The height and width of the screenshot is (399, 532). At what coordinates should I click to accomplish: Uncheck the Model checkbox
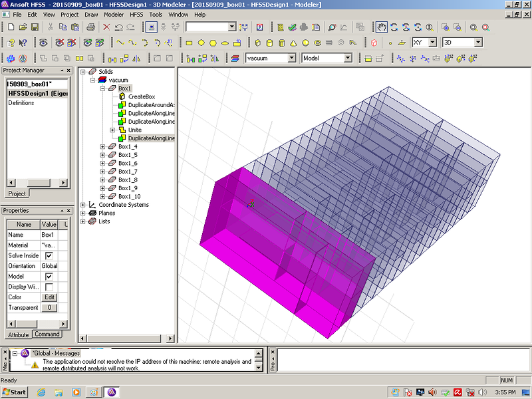tap(49, 277)
